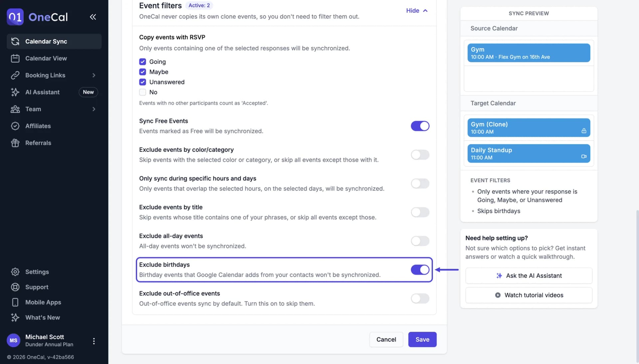Click lock icon on Gym (Clone) event
639x364 pixels.
(584, 131)
